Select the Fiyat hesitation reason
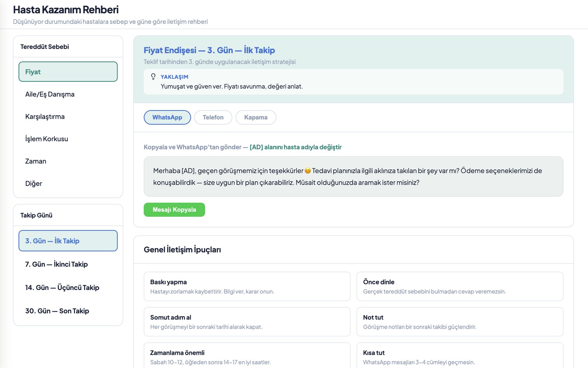Image resolution: width=588 pixels, height=368 pixels. coord(68,72)
